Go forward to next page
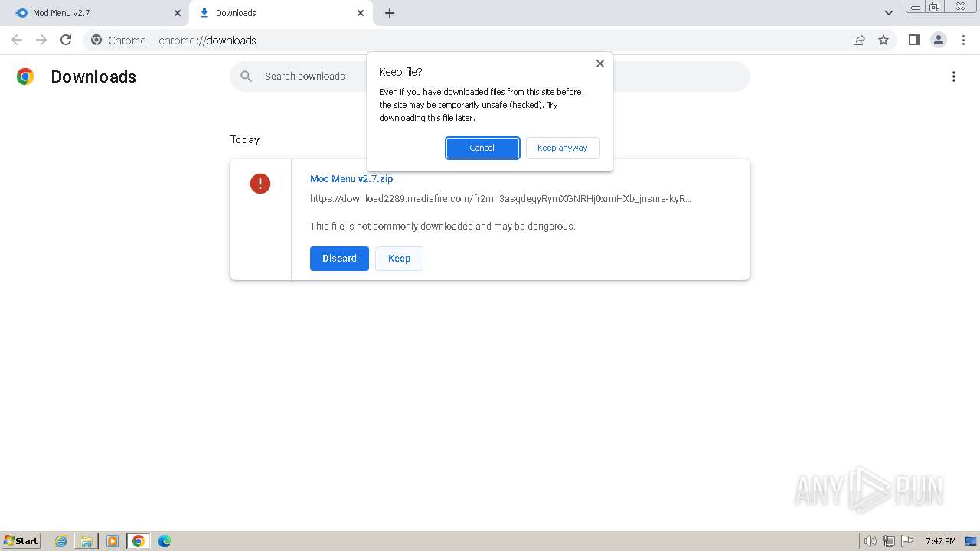This screenshot has height=551, width=980. [x=41, y=40]
